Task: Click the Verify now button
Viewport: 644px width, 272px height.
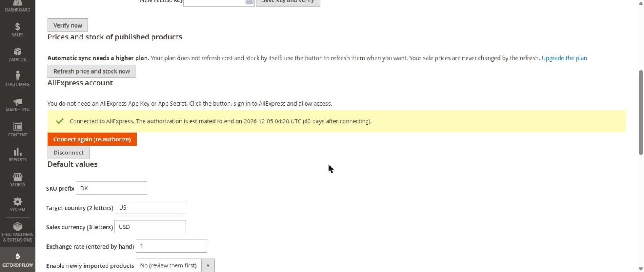Action: click(68, 25)
